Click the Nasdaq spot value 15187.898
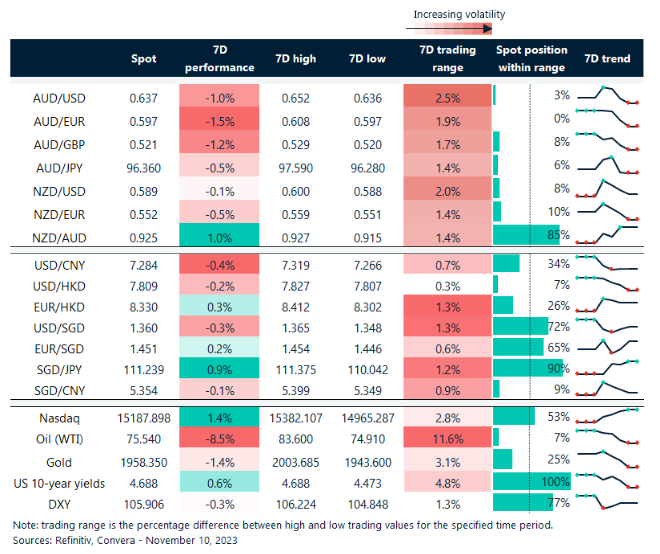660x554 pixels. (x=144, y=414)
